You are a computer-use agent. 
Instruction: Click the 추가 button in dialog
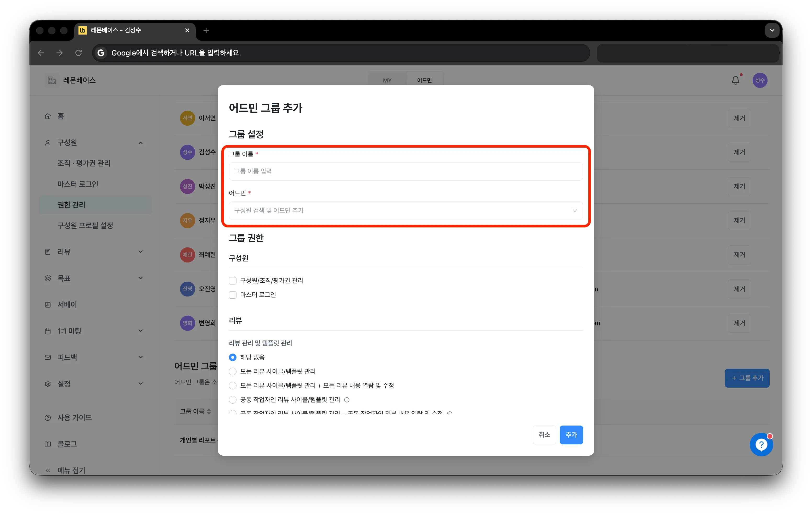(x=571, y=435)
